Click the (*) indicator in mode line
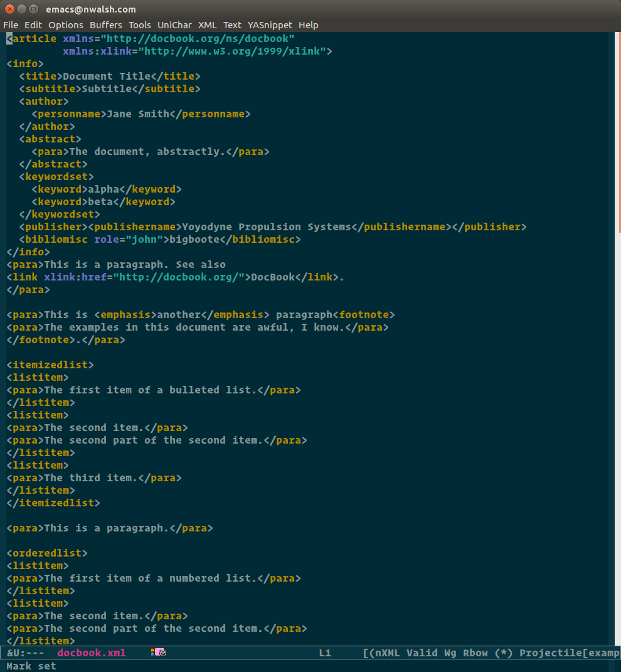 504,653
